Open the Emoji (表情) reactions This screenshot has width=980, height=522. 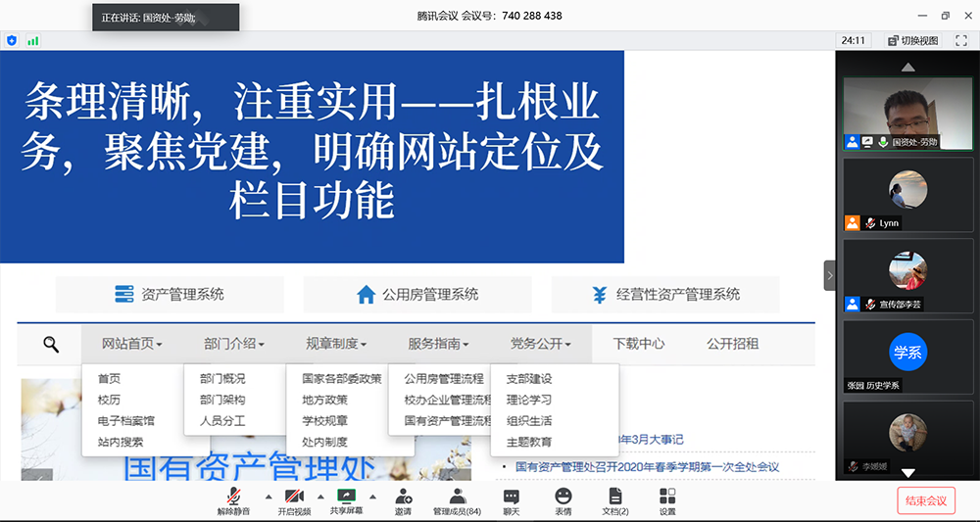click(563, 500)
